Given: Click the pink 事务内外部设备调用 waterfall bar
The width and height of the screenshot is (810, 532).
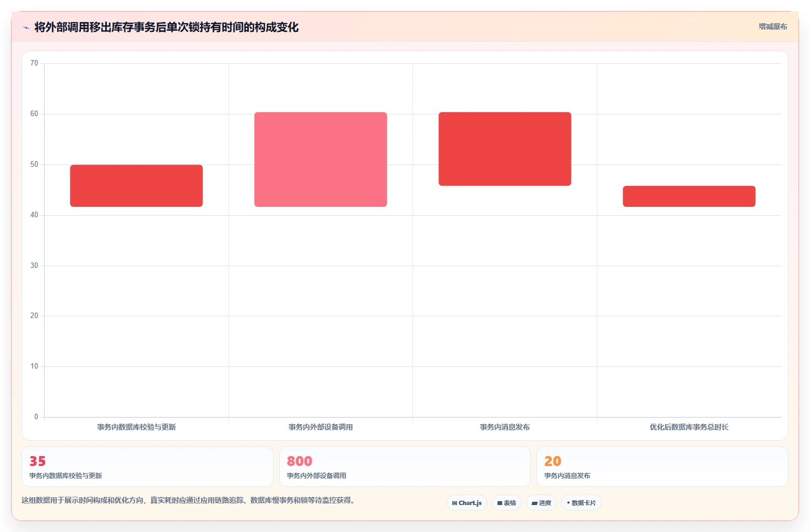Looking at the screenshot, I should (320, 160).
